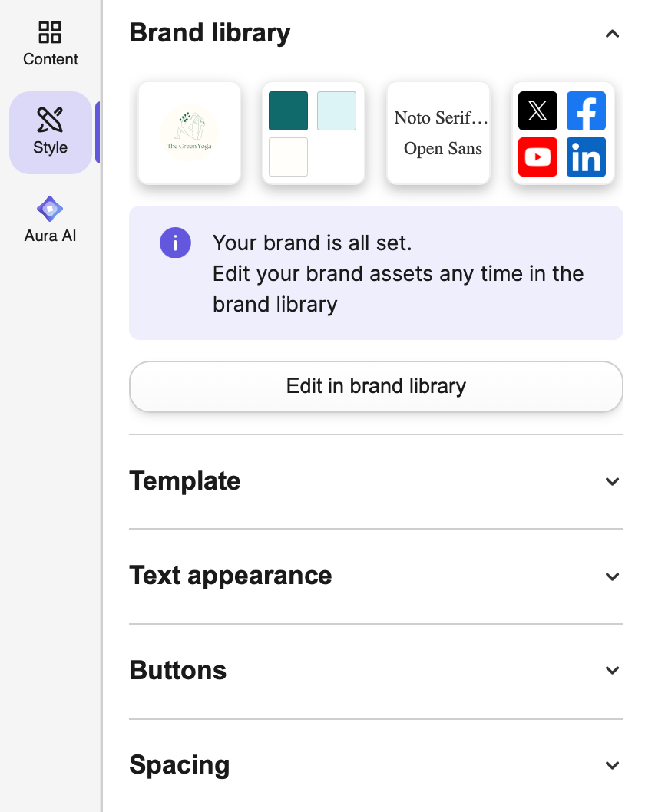Select the dark teal color swatch
645x812 pixels.
288,111
